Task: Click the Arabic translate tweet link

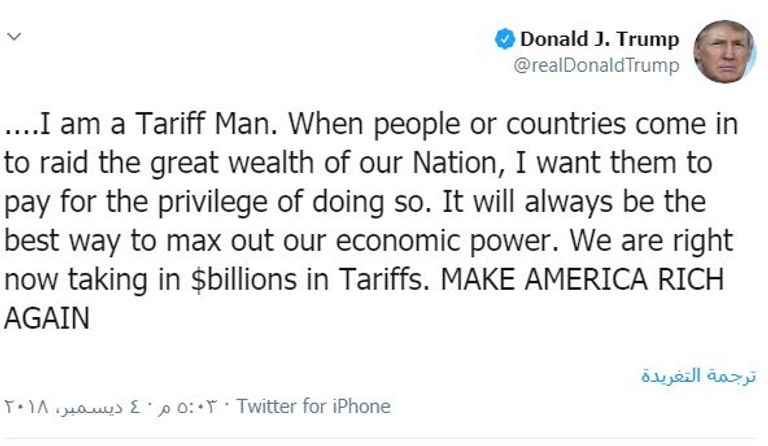Action: click(698, 376)
